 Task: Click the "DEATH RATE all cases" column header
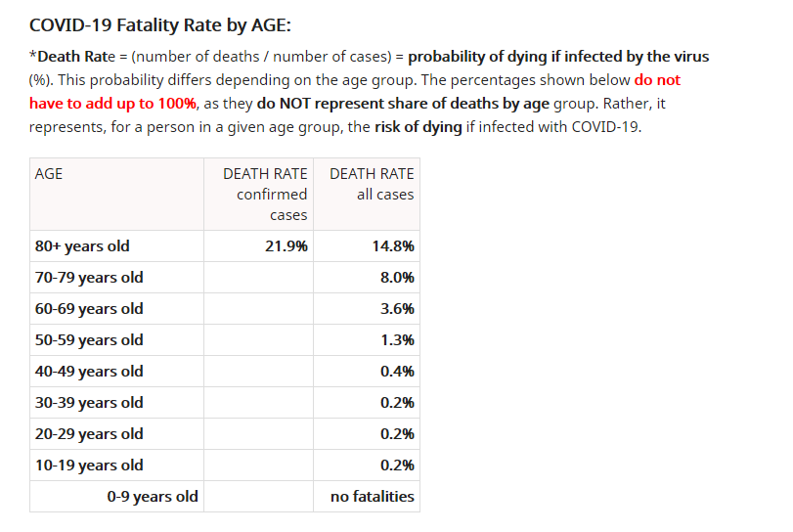(372, 184)
